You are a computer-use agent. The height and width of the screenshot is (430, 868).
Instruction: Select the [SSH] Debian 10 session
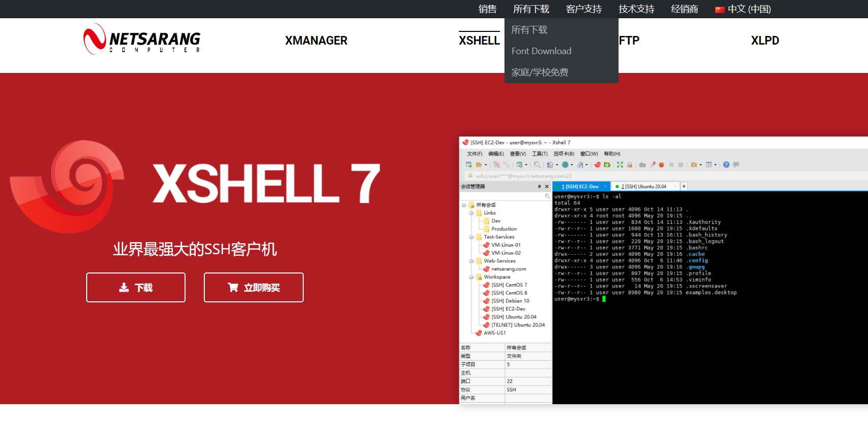pyautogui.click(x=506, y=301)
